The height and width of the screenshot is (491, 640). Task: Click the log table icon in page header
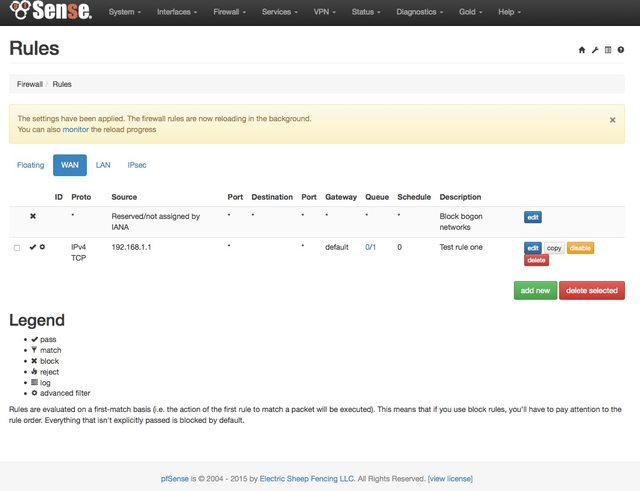[x=608, y=49]
